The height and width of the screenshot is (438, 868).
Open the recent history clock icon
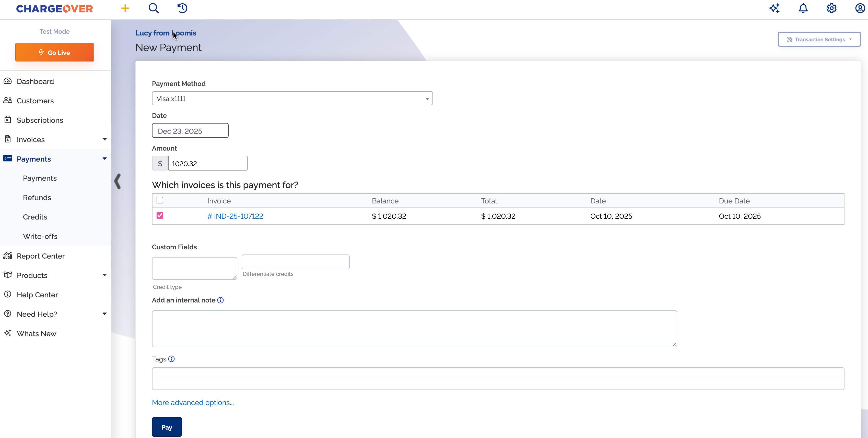click(x=182, y=8)
